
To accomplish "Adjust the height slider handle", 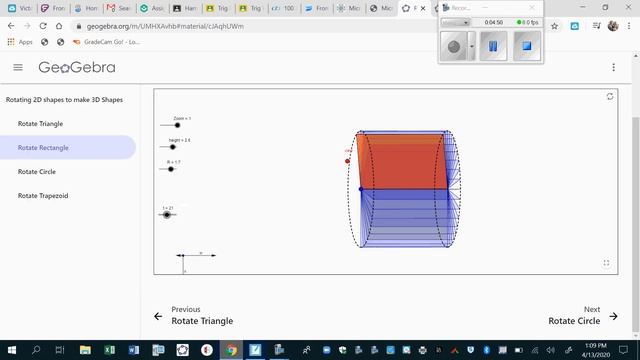I will click(173, 147).
